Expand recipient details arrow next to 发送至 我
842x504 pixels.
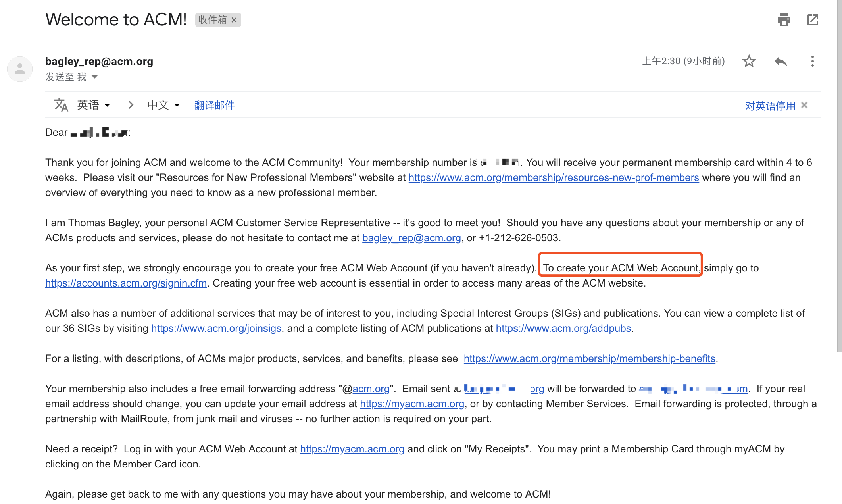pyautogui.click(x=95, y=77)
